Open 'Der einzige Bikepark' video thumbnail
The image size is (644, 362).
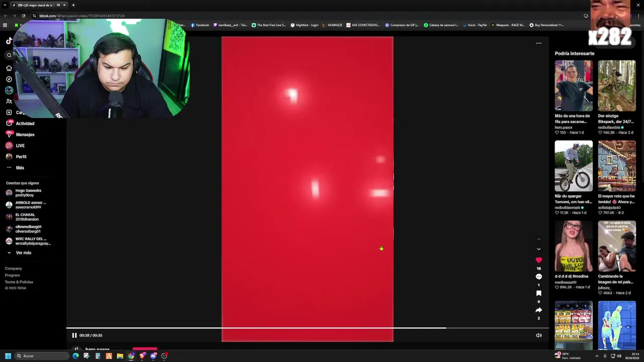point(617,85)
